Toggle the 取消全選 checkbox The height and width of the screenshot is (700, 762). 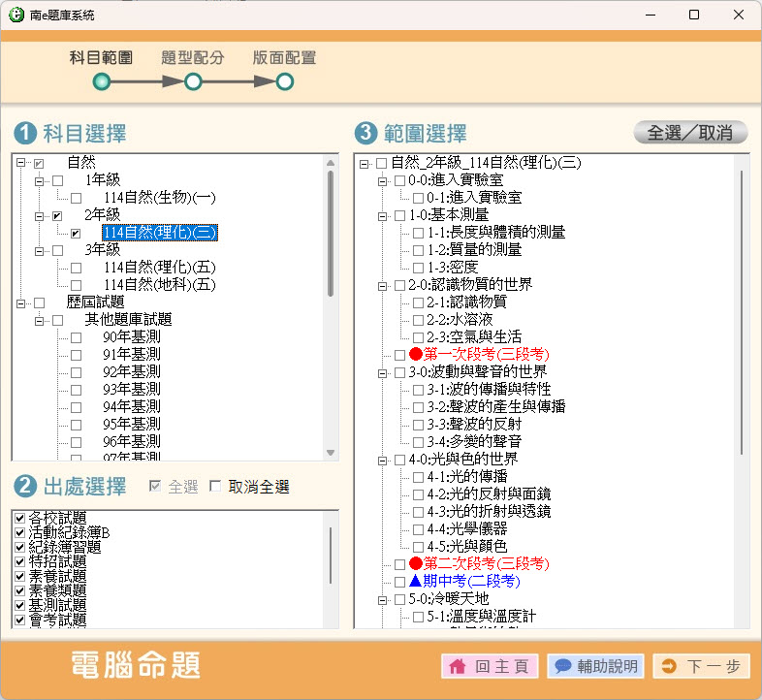click(x=214, y=487)
